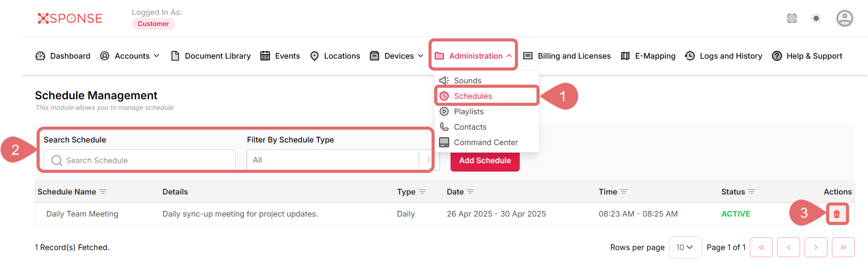Viewport: 868px width, 277px height.
Task: Go to the last page button
Action: click(842, 247)
